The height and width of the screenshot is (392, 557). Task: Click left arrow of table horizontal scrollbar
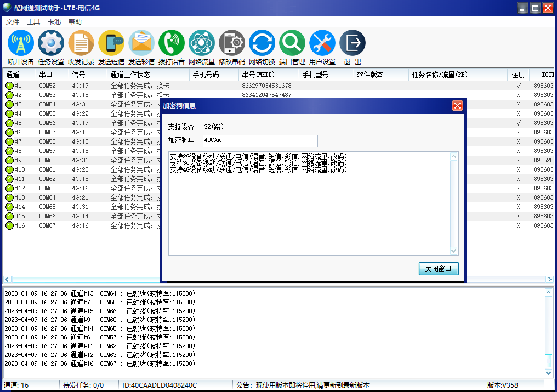7,280
